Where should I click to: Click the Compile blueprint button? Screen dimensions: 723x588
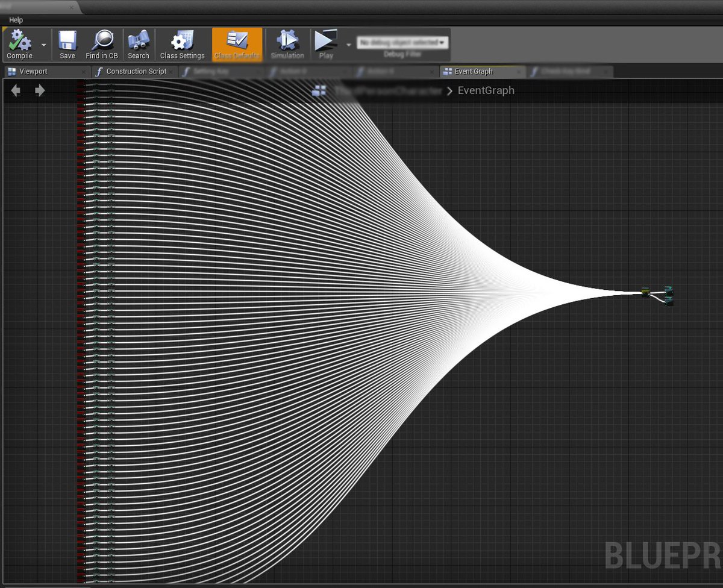click(x=19, y=45)
